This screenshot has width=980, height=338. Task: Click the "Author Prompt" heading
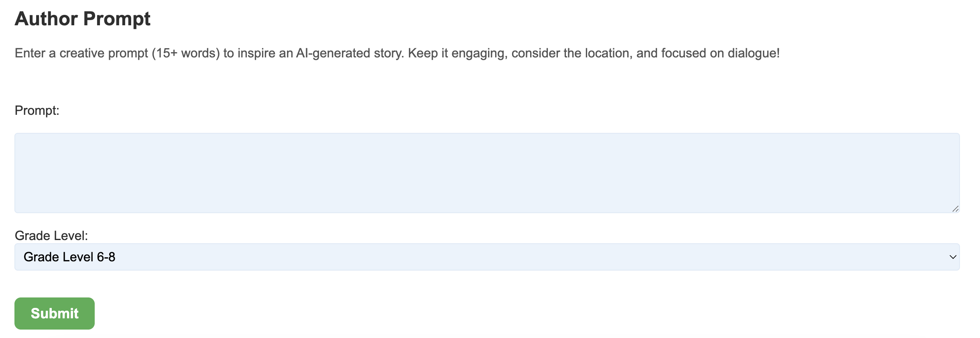click(x=82, y=19)
